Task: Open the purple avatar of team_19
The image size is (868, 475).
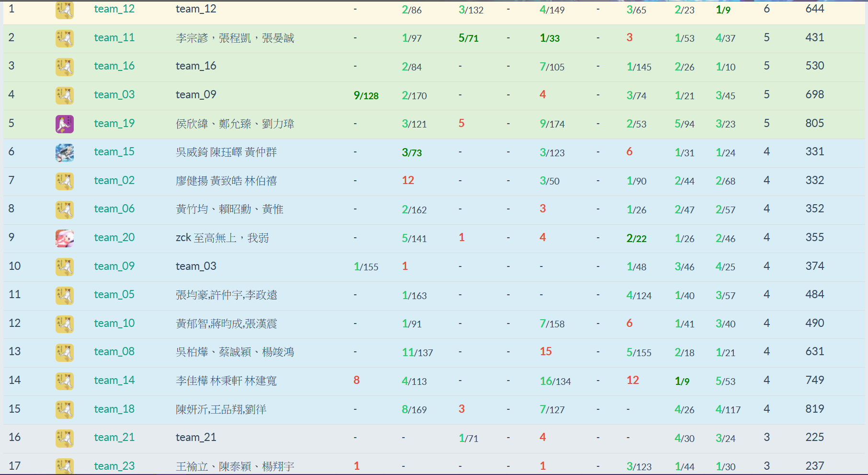Action: [65, 124]
